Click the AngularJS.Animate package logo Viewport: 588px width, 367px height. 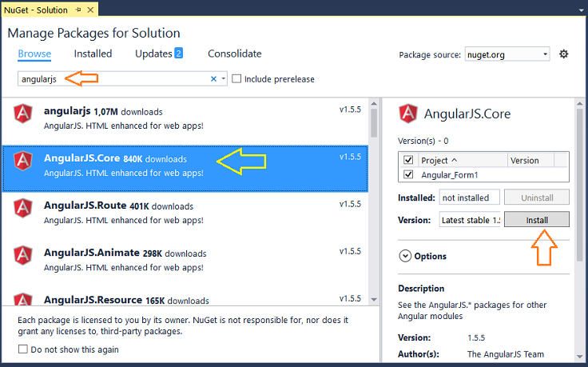point(23,255)
